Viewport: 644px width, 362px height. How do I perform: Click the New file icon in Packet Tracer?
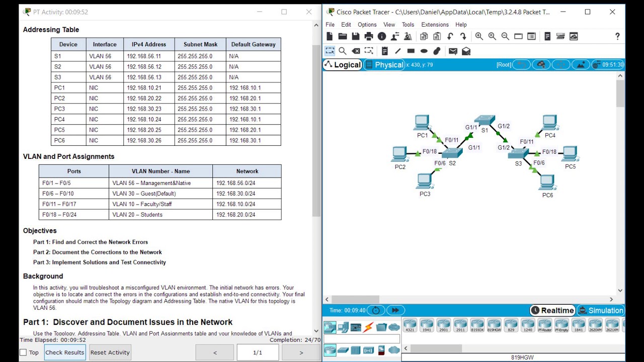click(330, 36)
